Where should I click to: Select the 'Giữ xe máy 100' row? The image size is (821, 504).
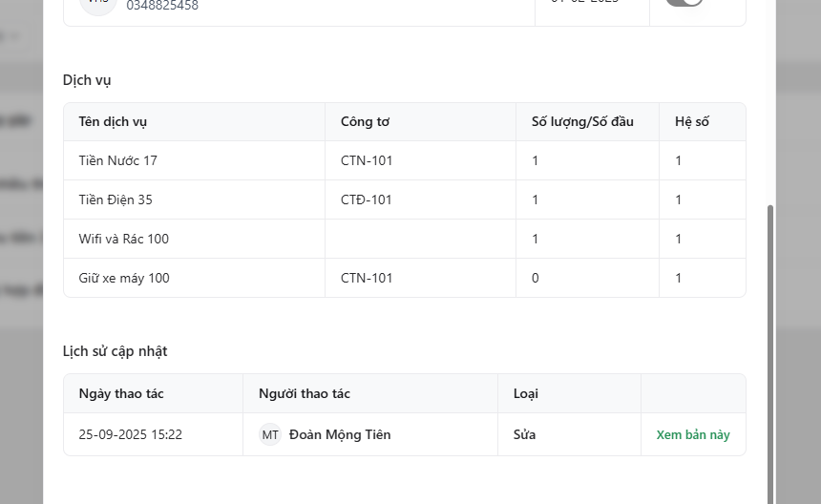pyautogui.click(x=124, y=278)
